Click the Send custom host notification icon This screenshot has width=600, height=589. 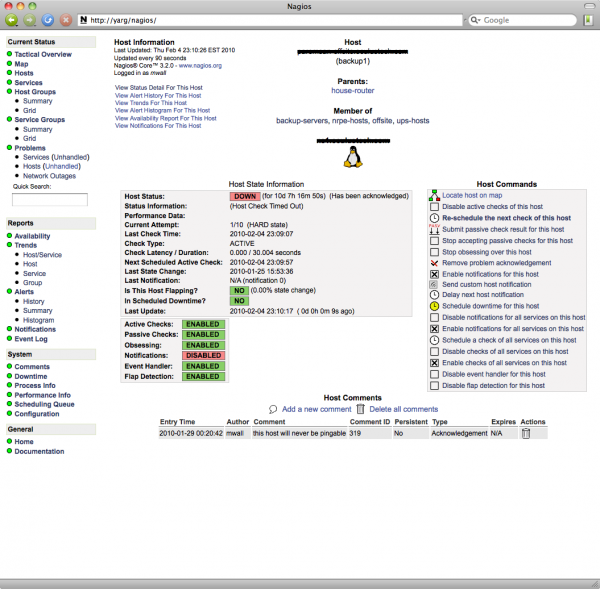click(x=433, y=284)
